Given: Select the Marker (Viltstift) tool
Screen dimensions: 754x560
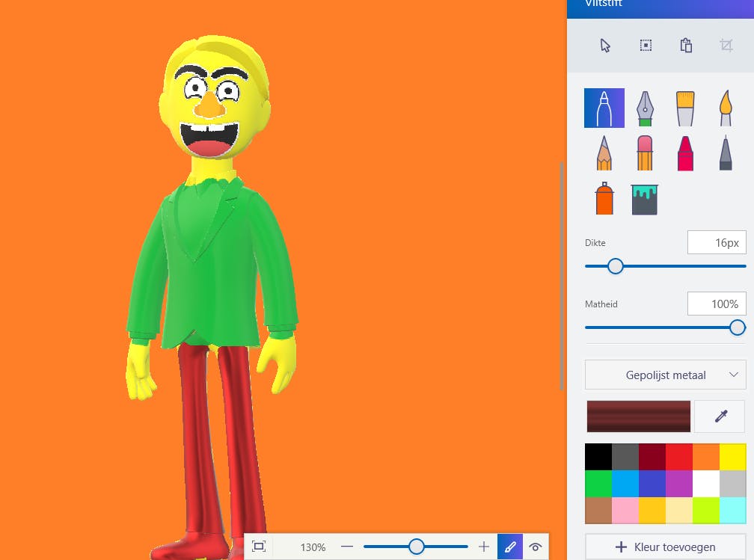Looking at the screenshot, I should [x=604, y=108].
